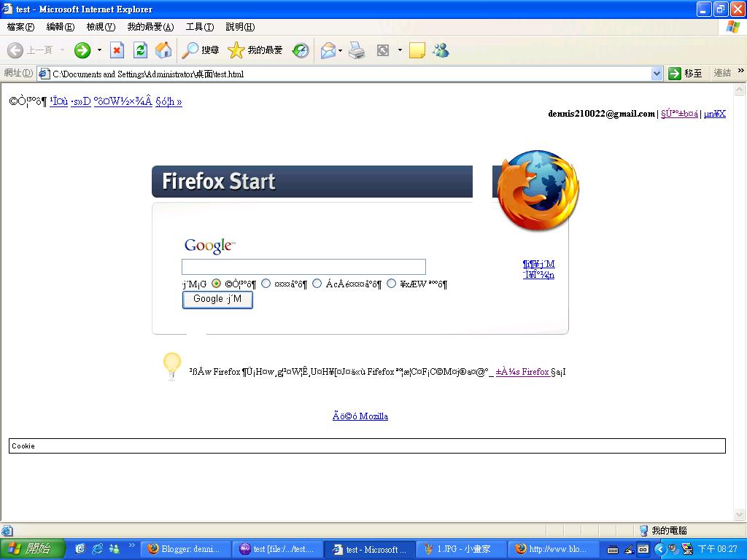The image size is (747, 560).
Task: Select the second search radio button
Action: point(266,284)
